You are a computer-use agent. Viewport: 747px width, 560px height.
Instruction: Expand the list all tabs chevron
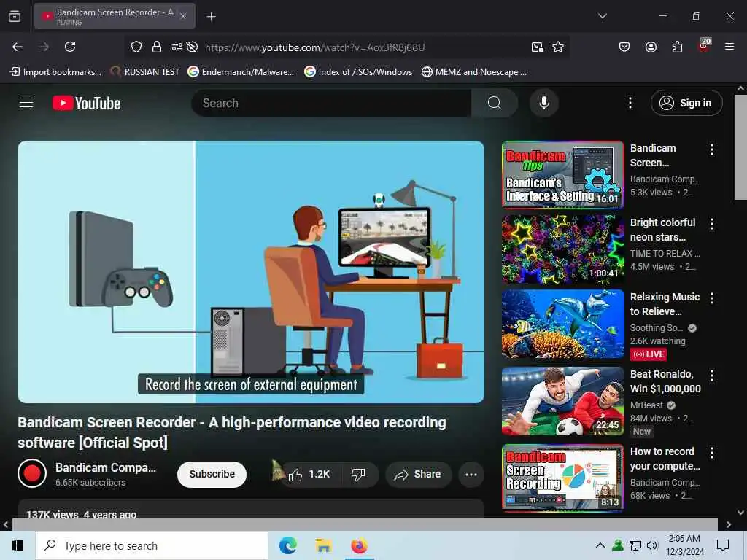click(602, 16)
